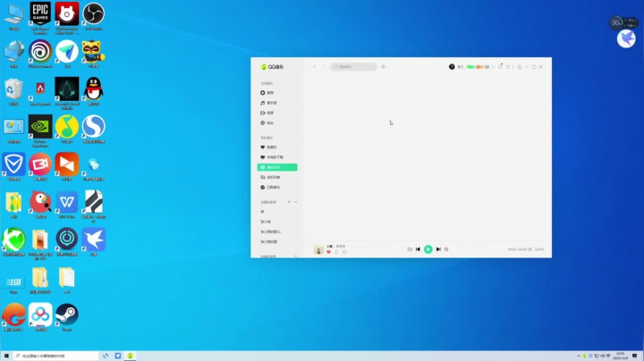Focus the QQ Music search box
Viewport: 644px width, 361px height.
[353, 66]
